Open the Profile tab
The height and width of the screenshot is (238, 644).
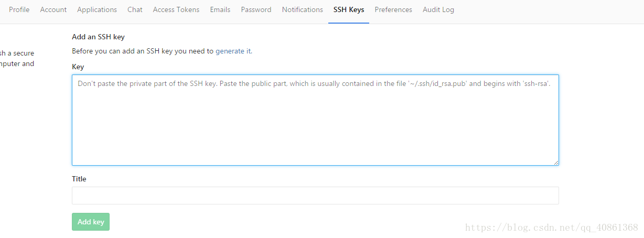click(19, 9)
